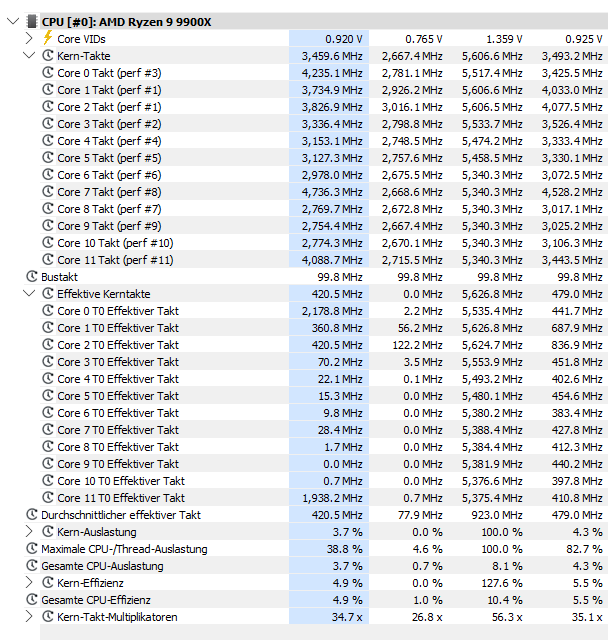The height and width of the screenshot is (640, 608).
Task: Click the clock icon of Core 8 Takt (perf #7)
Action: [48, 209]
